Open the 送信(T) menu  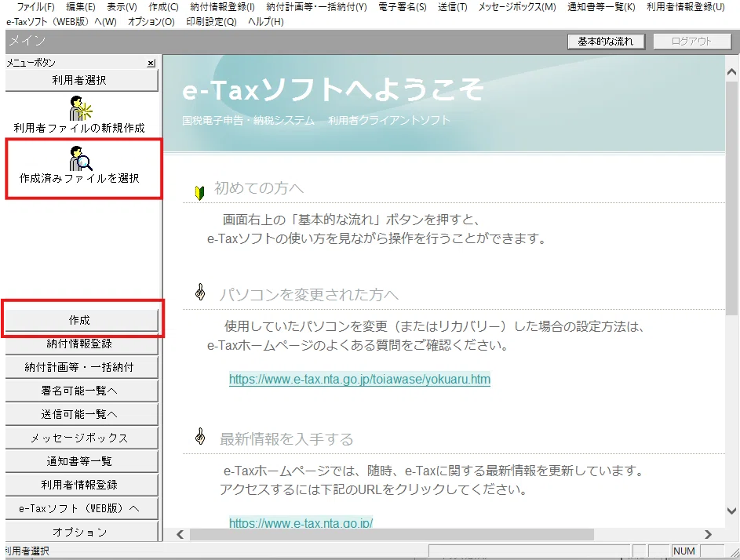coord(452,7)
